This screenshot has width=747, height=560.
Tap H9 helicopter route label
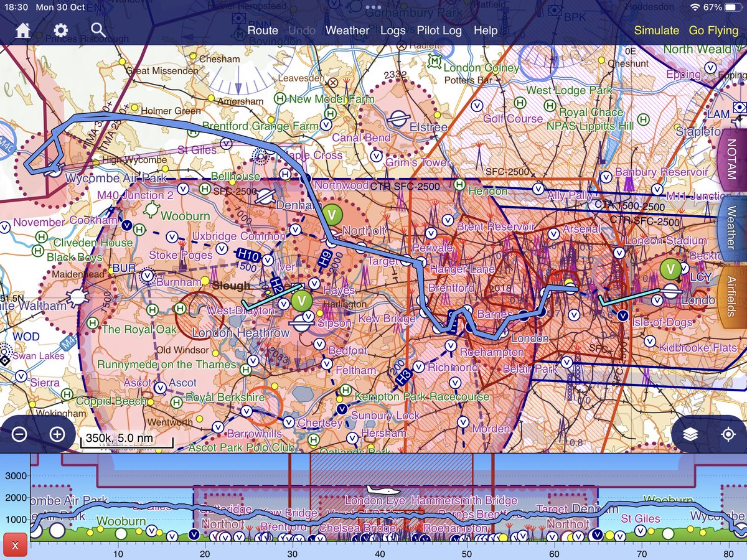tap(325, 259)
